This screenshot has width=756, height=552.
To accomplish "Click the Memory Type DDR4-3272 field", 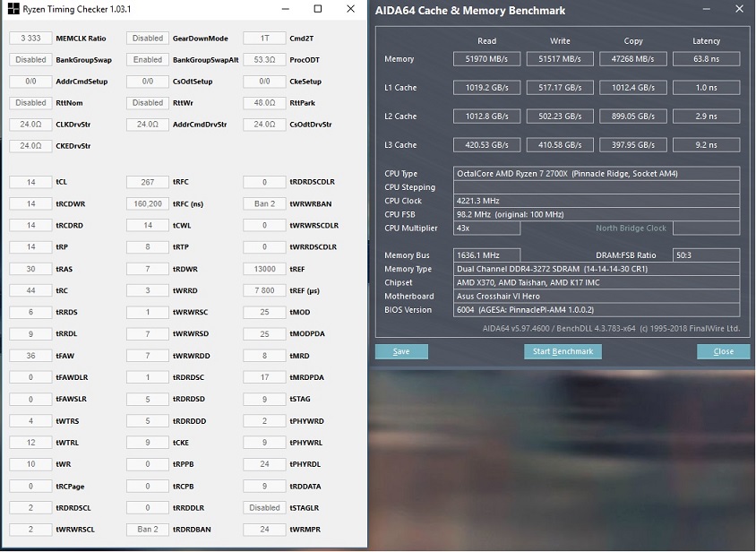I will coord(597,269).
